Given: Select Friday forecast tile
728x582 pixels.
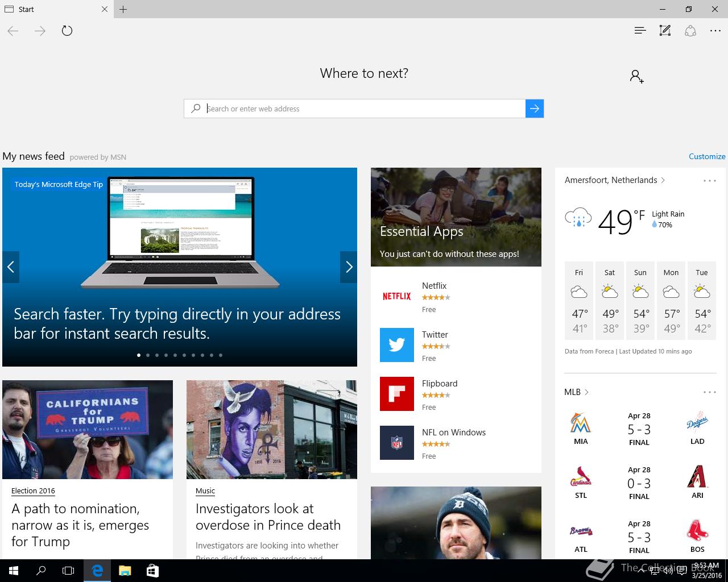Looking at the screenshot, I should point(579,300).
